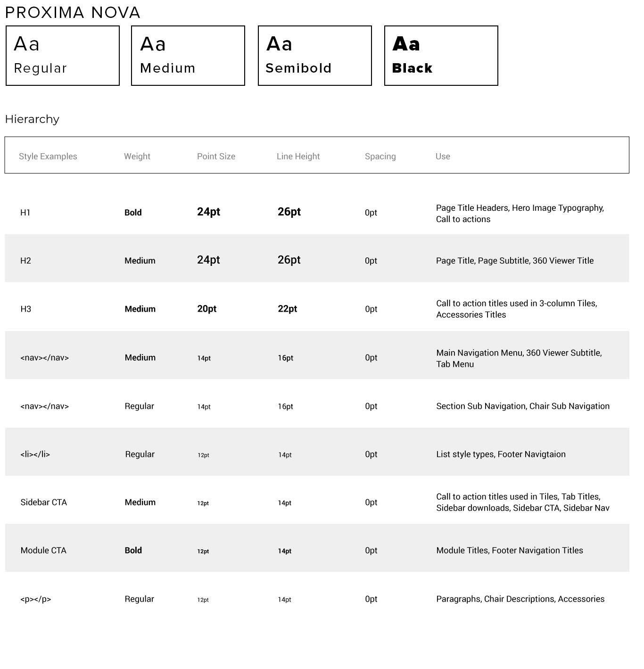Click the Regular font weight box

[x=63, y=56]
